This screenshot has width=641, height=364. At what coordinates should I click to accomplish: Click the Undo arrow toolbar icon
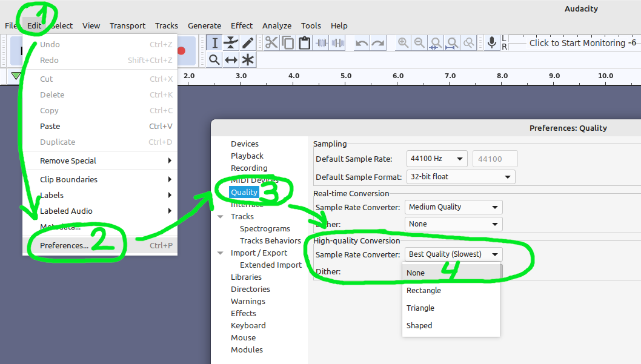tap(362, 43)
